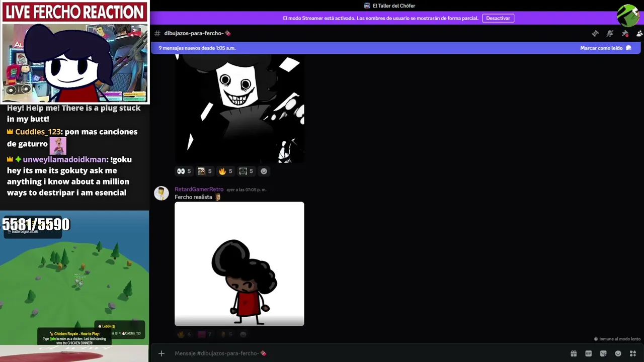Click the green avatar in the window corner

(628, 16)
